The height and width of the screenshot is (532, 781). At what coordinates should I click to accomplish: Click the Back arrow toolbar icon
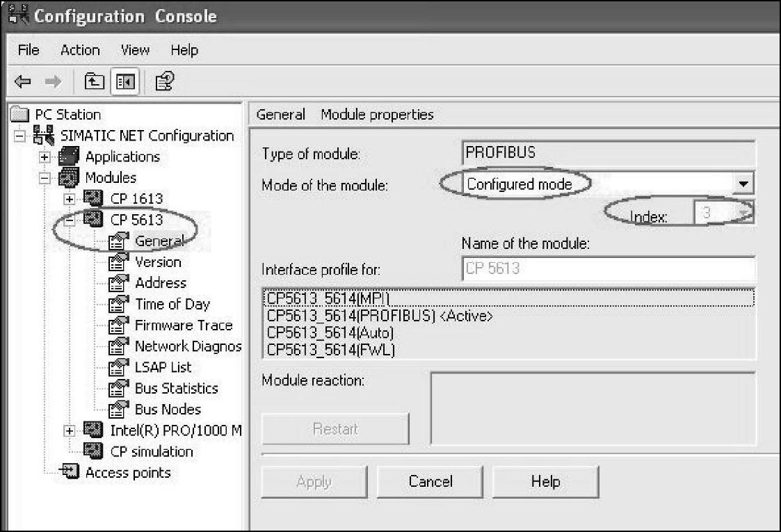click(22, 82)
